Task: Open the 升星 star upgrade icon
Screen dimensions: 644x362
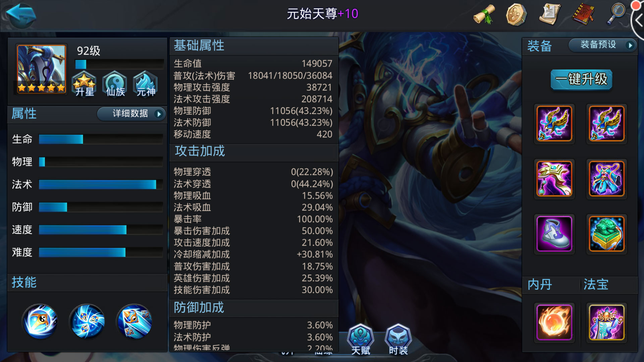Action: 84,84
